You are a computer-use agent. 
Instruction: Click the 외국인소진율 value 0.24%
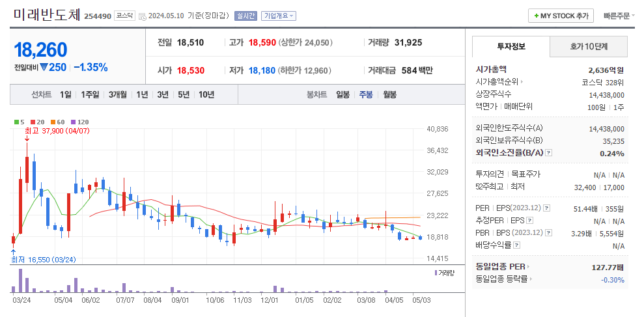[613, 154]
